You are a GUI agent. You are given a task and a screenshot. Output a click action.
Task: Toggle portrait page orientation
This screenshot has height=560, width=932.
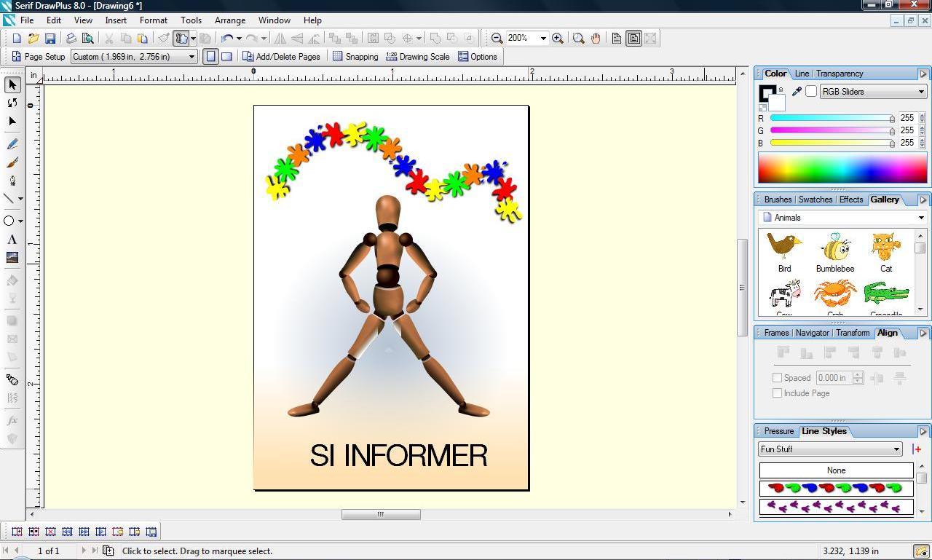210,56
